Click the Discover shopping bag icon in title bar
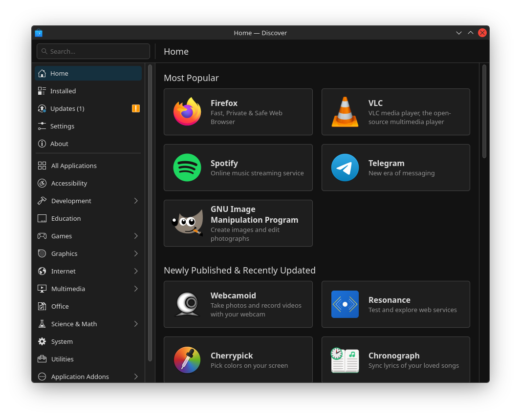Image resolution: width=521 pixels, height=420 pixels. [39, 33]
